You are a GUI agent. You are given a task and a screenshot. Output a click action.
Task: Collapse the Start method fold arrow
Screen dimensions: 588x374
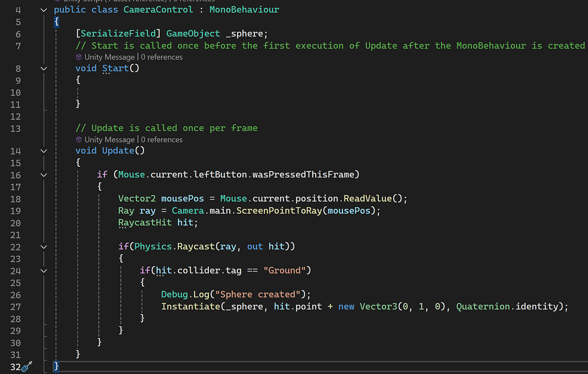tap(43, 68)
